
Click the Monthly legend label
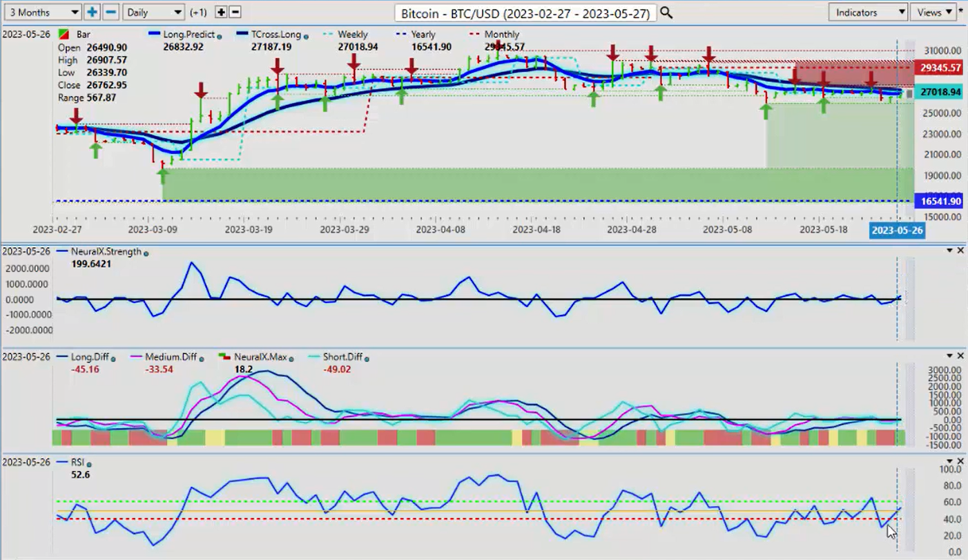502,35
